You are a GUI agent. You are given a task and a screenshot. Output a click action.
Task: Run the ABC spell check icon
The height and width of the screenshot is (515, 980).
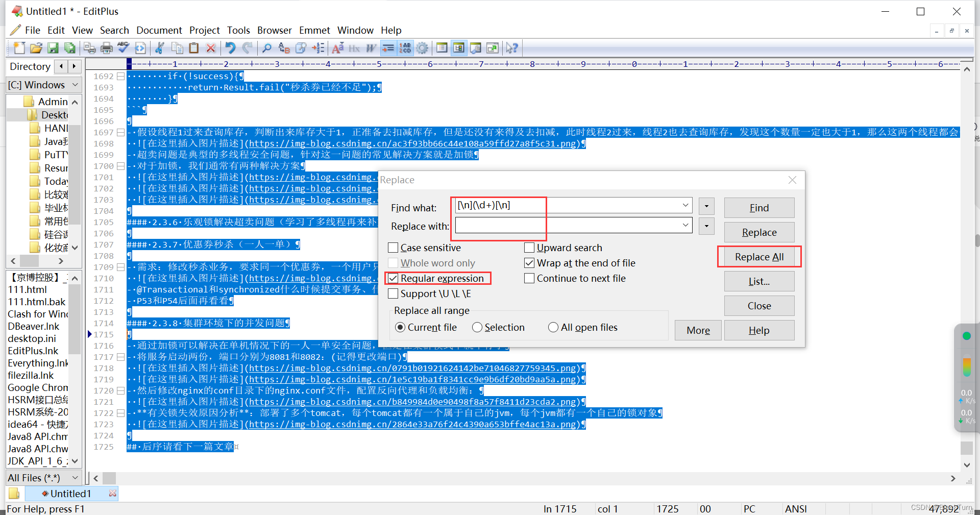point(123,48)
